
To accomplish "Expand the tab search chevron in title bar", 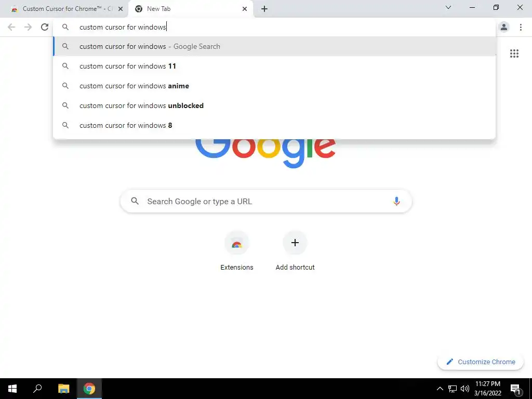I will [x=448, y=7].
